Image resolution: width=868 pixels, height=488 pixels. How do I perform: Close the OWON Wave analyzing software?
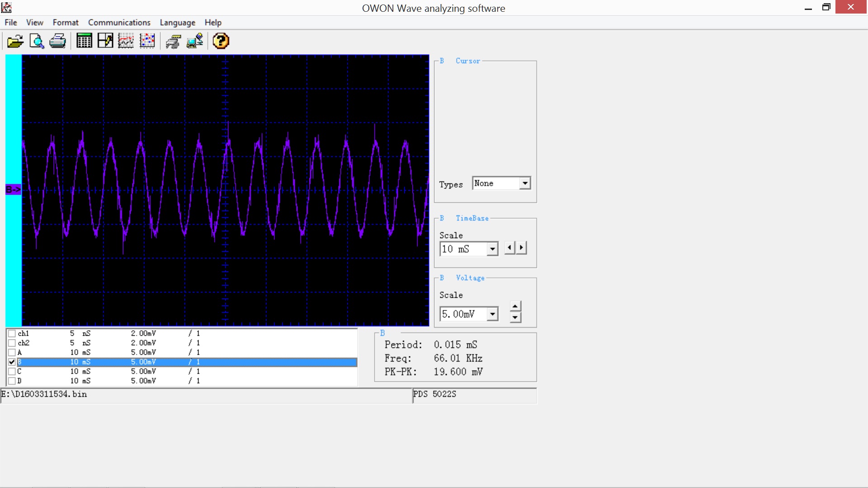(x=851, y=7)
